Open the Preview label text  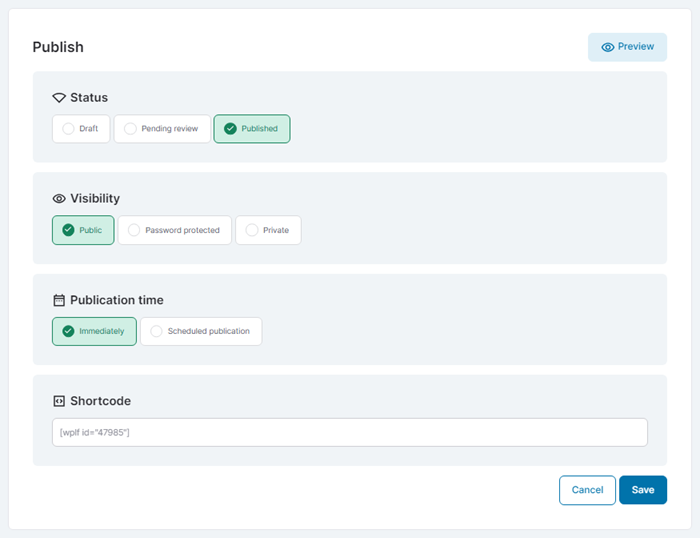(x=636, y=47)
